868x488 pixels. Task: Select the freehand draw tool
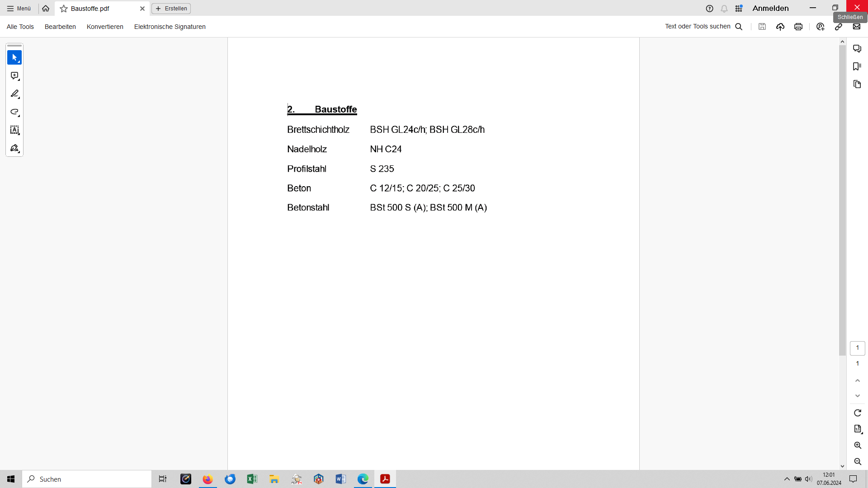(x=14, y=112)
